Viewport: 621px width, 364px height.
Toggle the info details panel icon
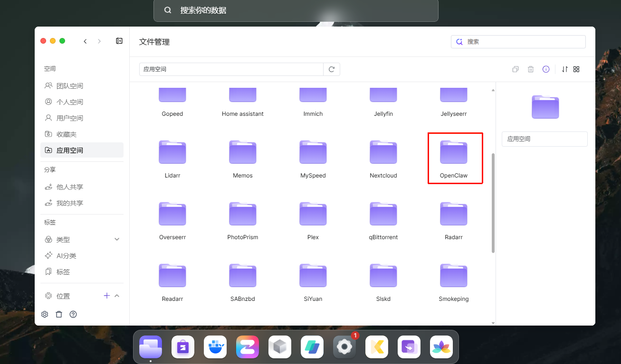coord(546,69)
